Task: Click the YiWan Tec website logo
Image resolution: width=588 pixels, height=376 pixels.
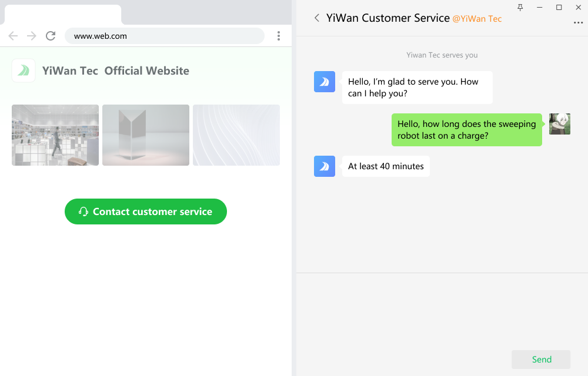Action: (x=24, y=70)
